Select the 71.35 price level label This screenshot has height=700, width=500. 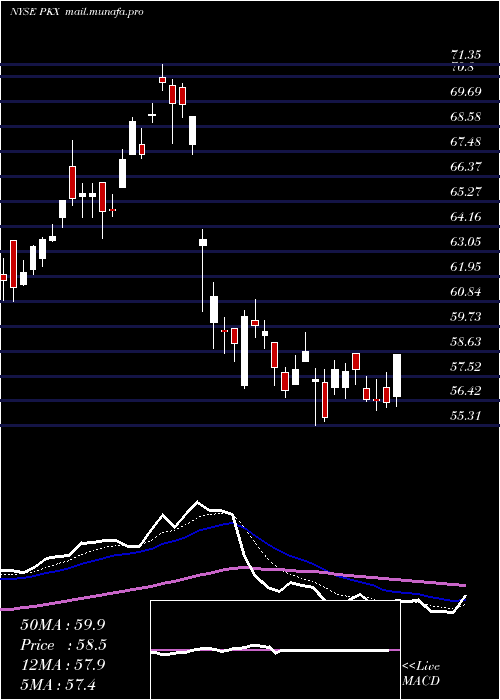click(x=466, y=55)
